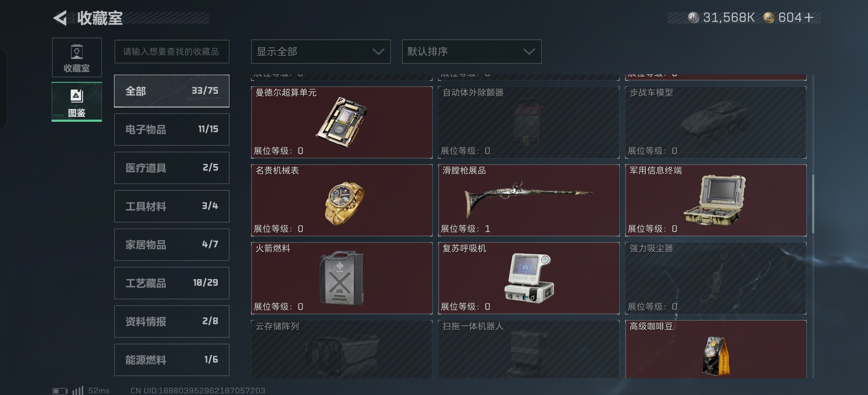Select the 全部 33/75 category
The width and height of the screenshot is (868, 395).
[172, 91]
